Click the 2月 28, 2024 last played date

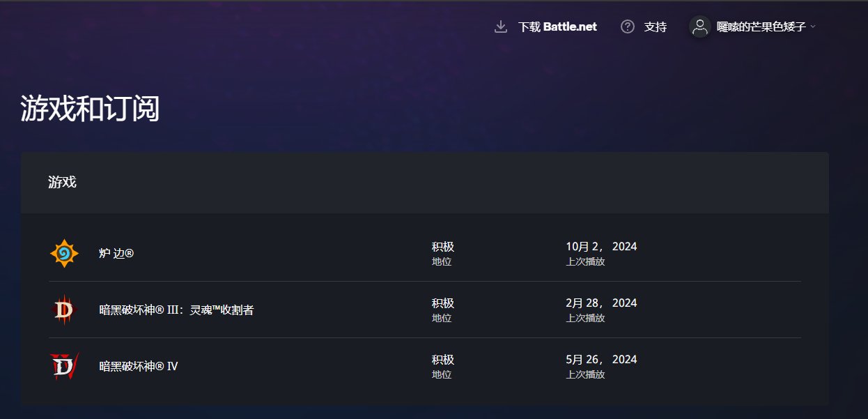pos(601,303)
